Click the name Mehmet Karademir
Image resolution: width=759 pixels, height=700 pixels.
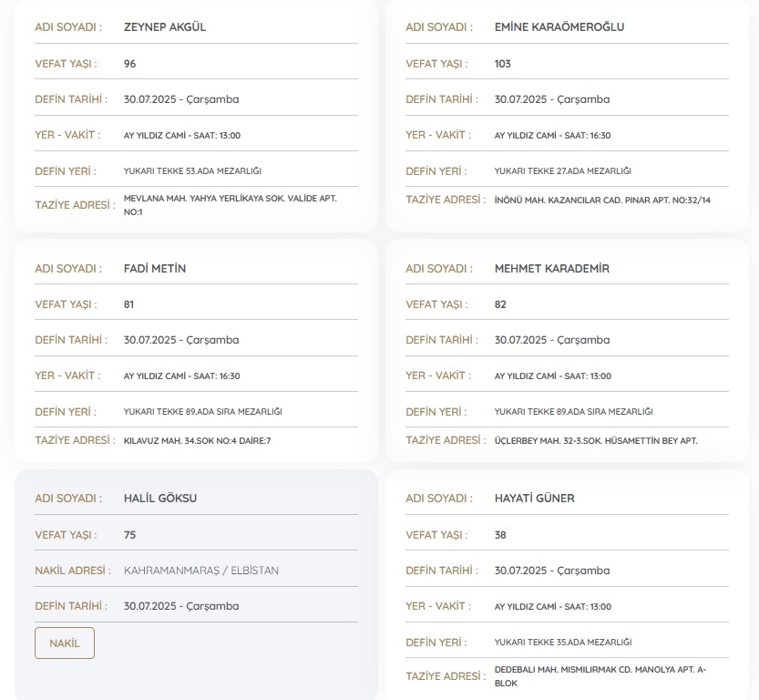click(x=552, y=269)
